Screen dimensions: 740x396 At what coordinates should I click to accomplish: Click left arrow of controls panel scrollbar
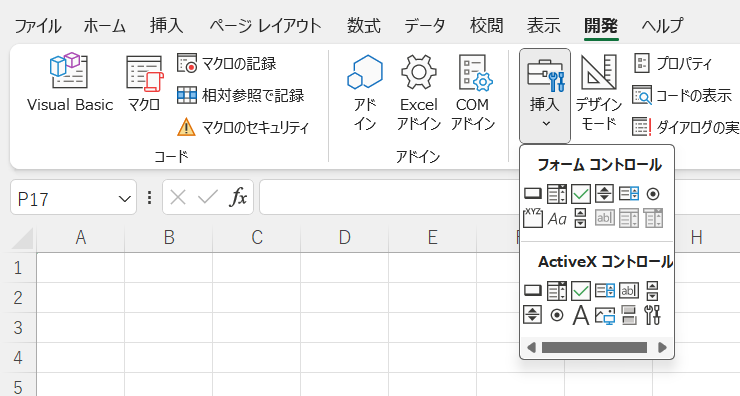click(531, 347)
